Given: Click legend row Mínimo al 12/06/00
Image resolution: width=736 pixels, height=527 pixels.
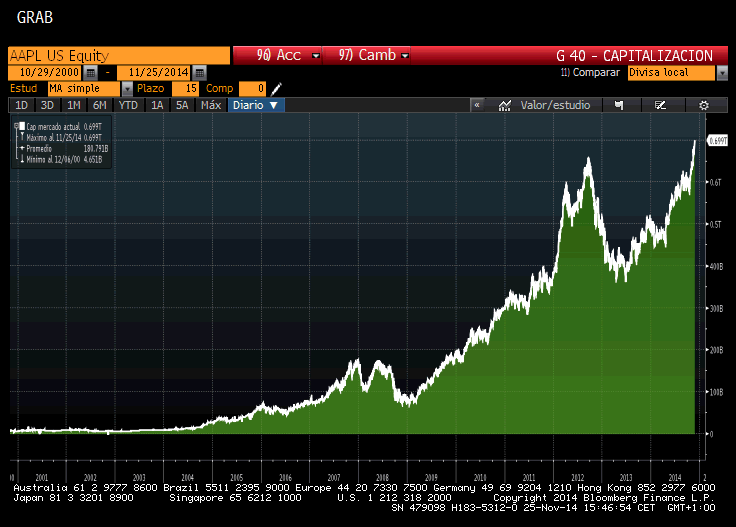Looking at the screenshot, I should click(x=64, y=160).
